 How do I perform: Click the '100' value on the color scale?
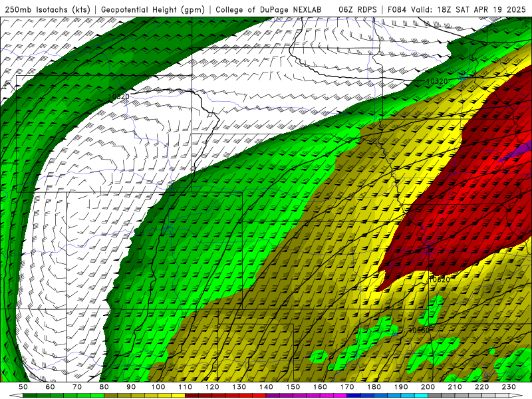pyautogui.click(x=158, y=387)
